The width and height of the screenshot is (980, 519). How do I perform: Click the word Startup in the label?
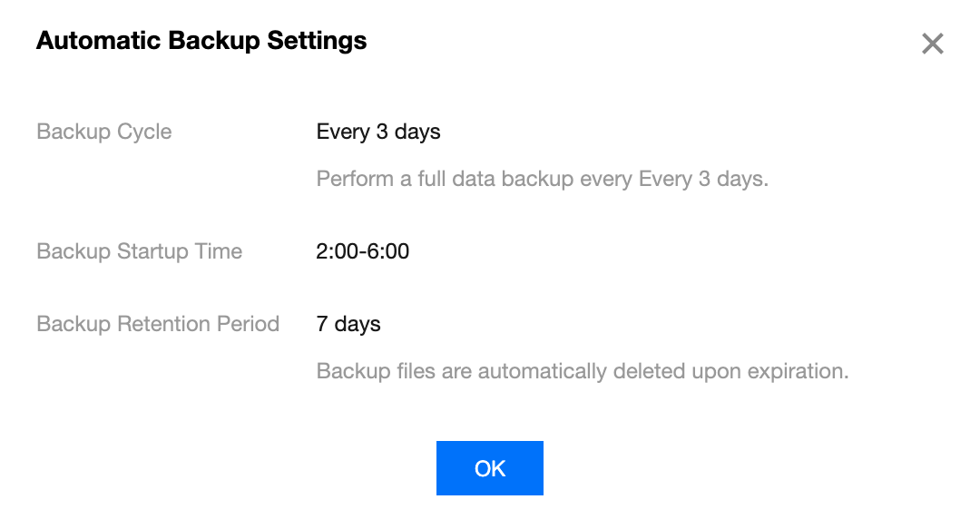154,251
